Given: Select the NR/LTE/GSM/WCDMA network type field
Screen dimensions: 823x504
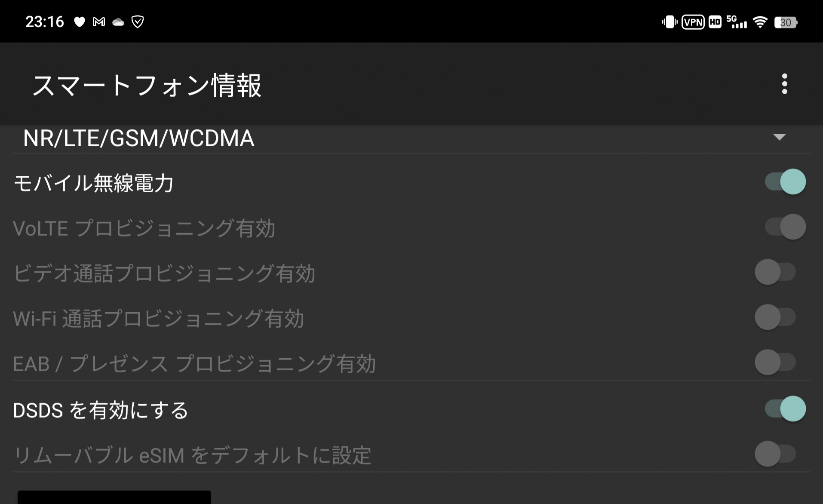Looking at the screenshot, I should click(x=138, y=138).
